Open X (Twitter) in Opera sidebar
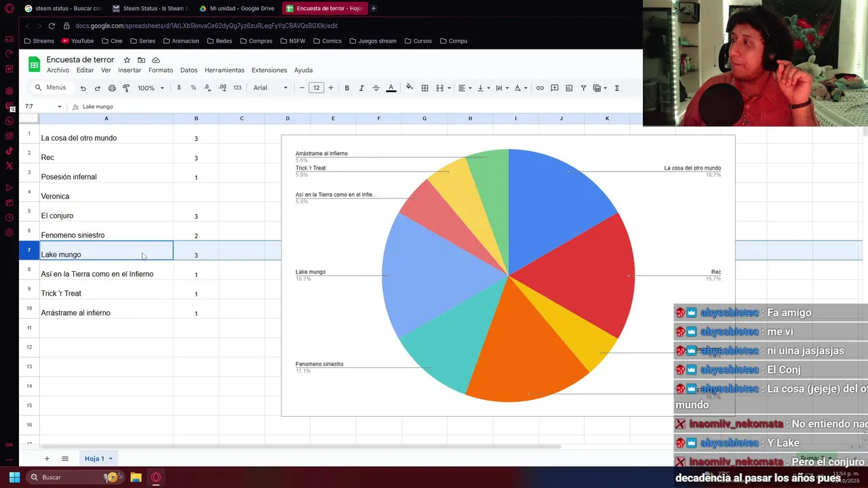The image size is (868, 488). point(9,165)
